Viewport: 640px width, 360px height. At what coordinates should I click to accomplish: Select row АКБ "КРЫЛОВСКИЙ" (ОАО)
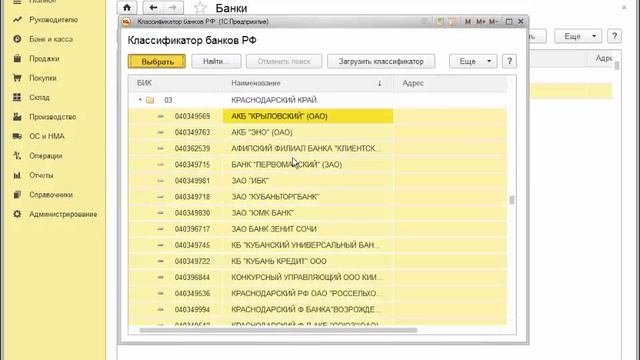(x=318, y=116)
